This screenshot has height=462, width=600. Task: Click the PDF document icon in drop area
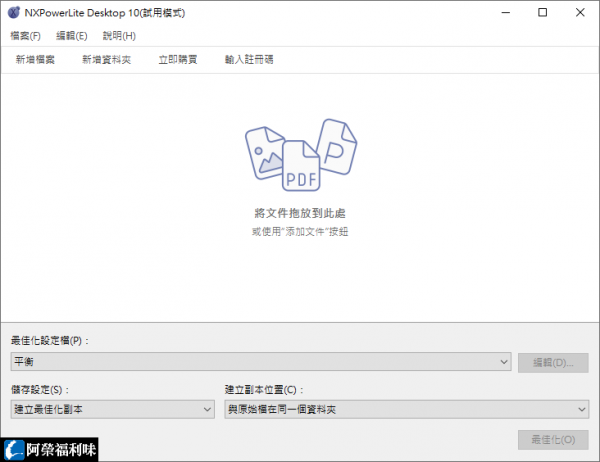[301, 166]
